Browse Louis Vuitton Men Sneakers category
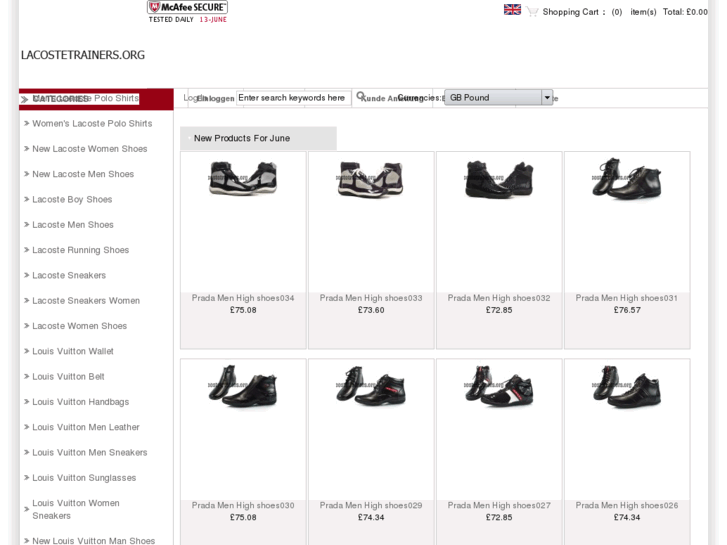 pos(89,452)
